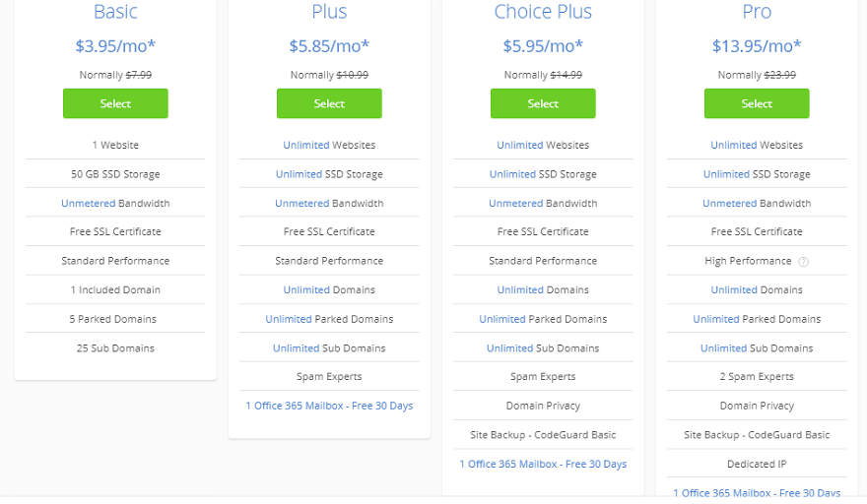The width and height of the screenshot is (867, 504).
Task: Click Unlimited SSD Storage link in Choice Plus
Action: [513, 174]
